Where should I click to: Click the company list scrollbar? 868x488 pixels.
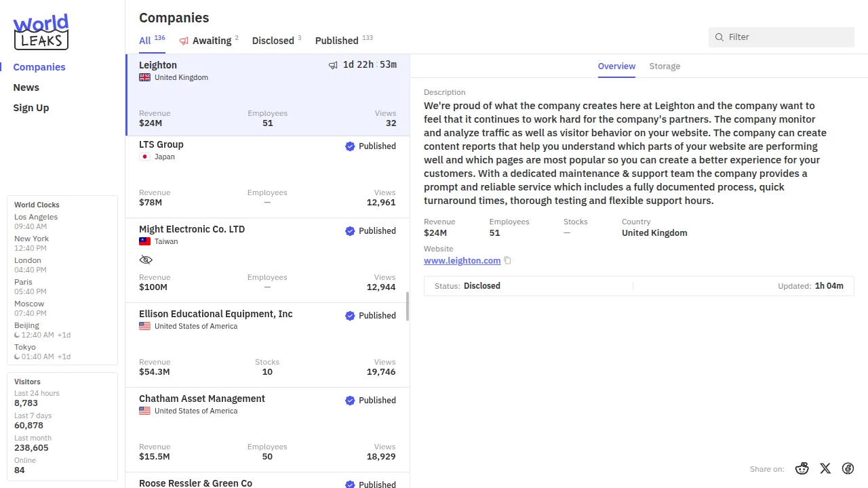coord(408,306)
